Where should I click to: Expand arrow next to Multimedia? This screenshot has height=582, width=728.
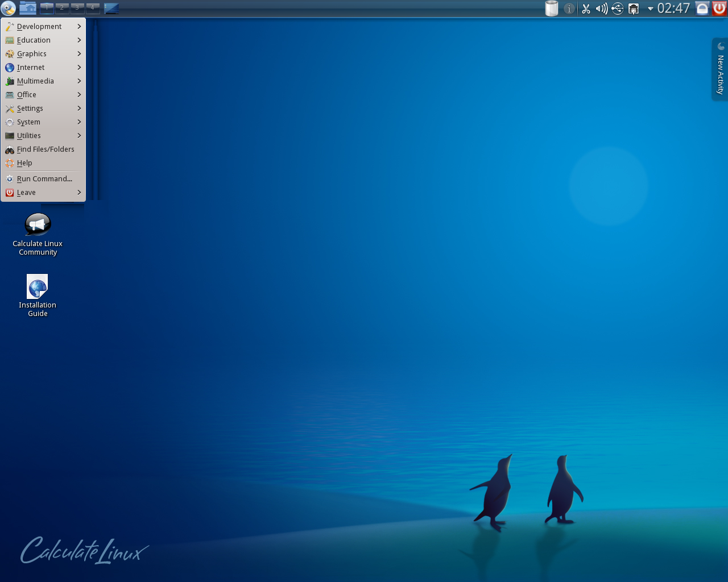click(79, 81)
